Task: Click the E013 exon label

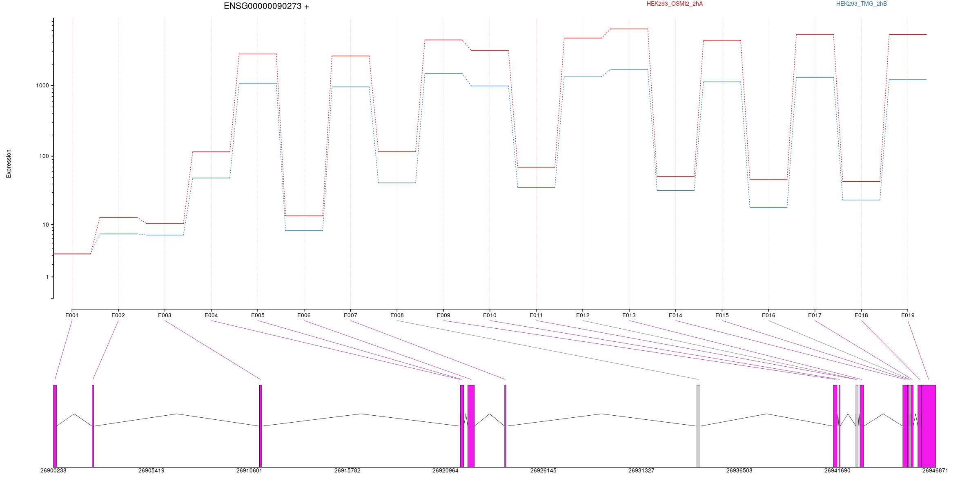Action: point(629,315)
